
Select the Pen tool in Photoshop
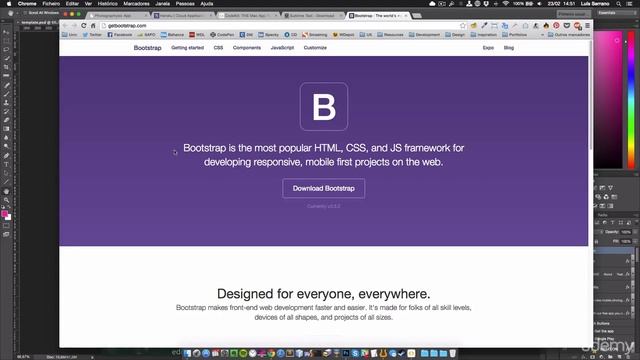coord(6,156)
